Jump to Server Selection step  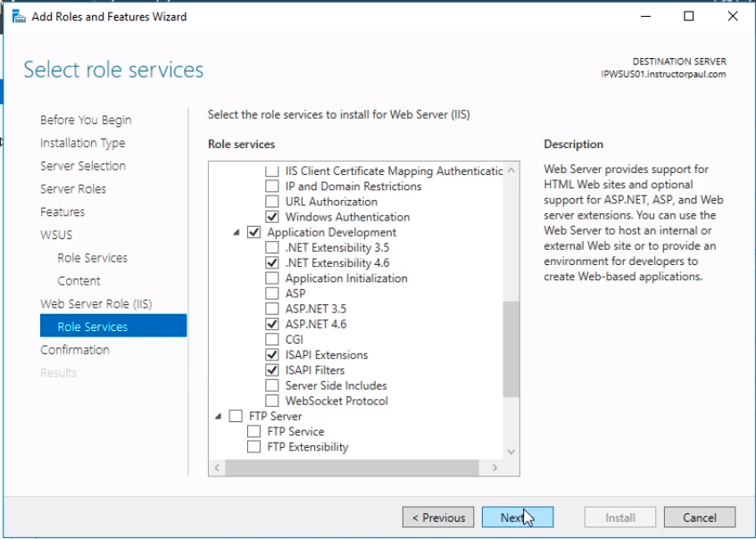83,166
